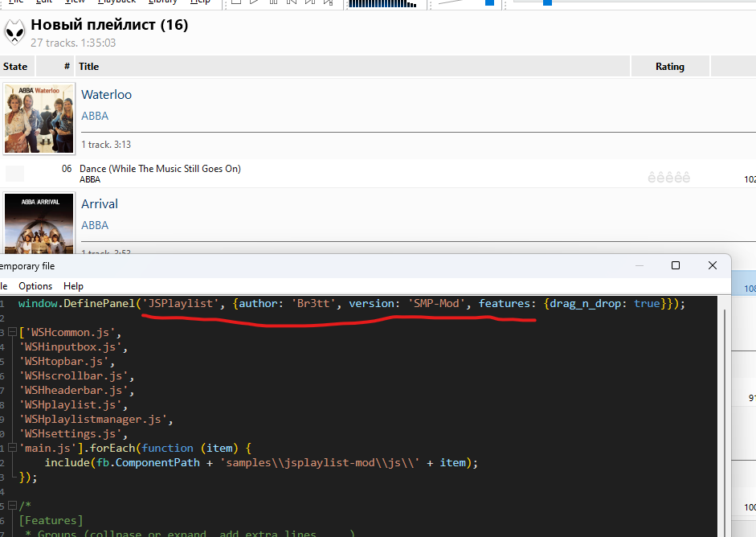Viewport: 756px width, 537px height.
Task: Open the Waterloo album cover thumbnail
Action: click(39, 118)
